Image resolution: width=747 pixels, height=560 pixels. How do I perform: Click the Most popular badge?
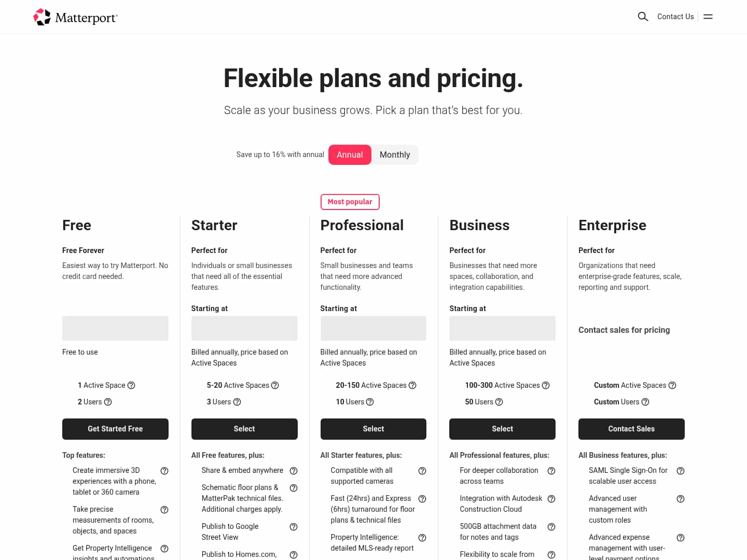(x=350, y=202)
